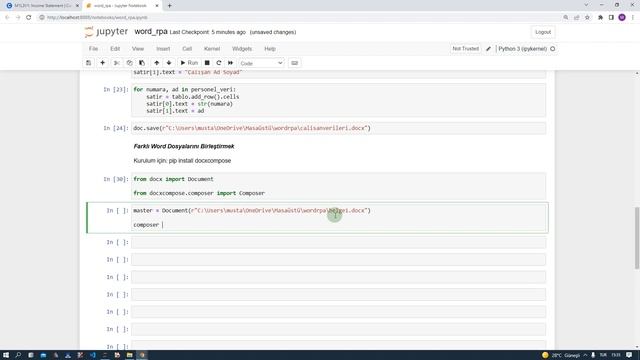Open File Explorer folder from the taskbar
The width and height of the screenshot is (640, 360).
pyautogui.click(x=129, y=355)
